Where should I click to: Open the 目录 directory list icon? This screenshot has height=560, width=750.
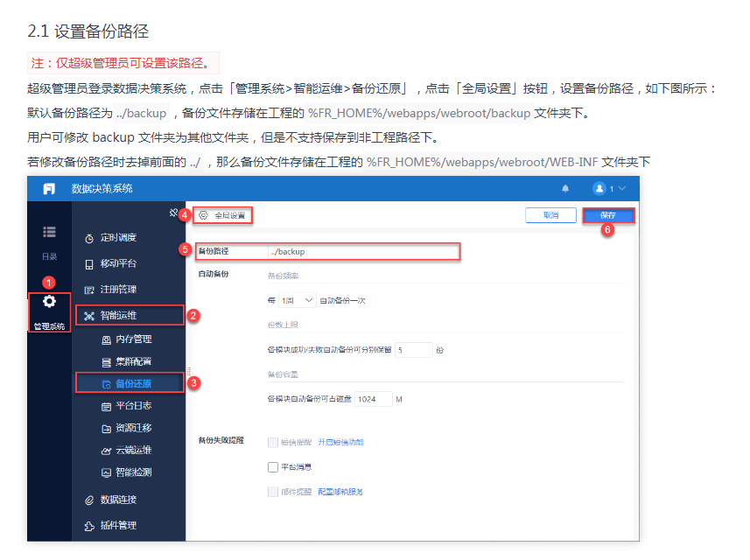click(49, 232)
